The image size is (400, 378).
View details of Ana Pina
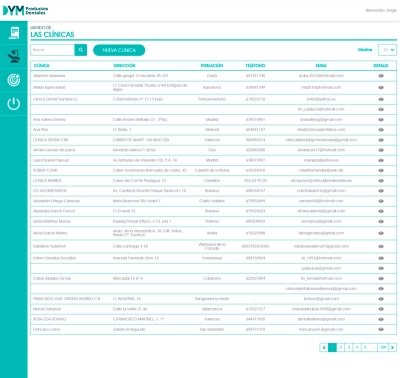coord(381,130)
